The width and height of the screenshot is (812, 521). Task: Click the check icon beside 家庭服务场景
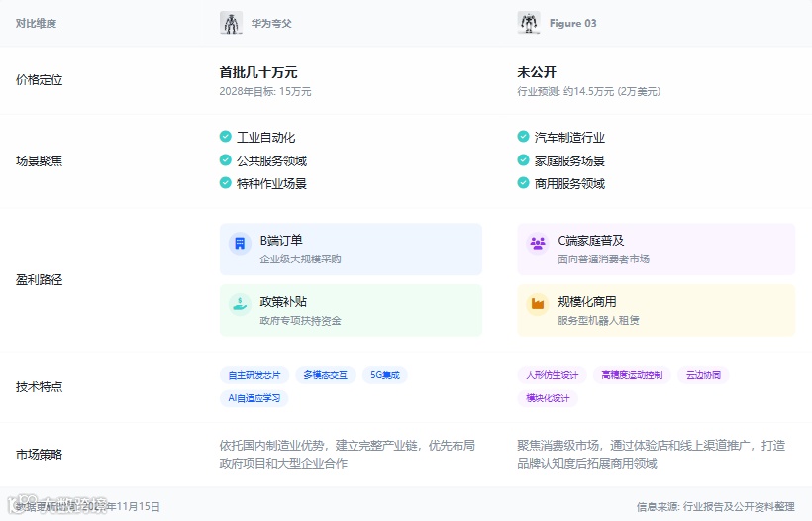tap(523, 160)
